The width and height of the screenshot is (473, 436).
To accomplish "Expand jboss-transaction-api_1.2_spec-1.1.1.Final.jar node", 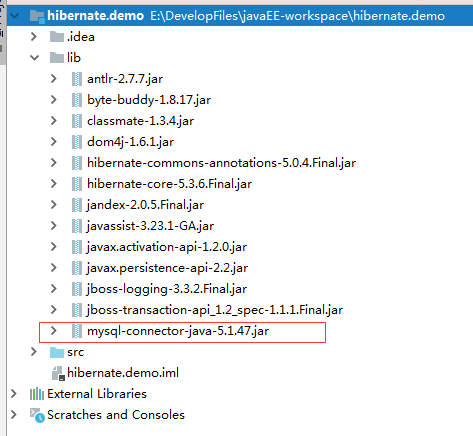I will (54, 310).
